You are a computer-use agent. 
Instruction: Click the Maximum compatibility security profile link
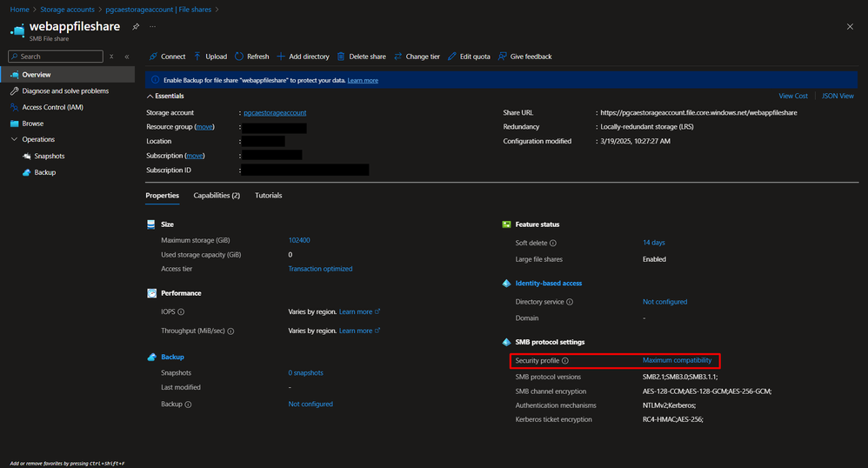677,360
